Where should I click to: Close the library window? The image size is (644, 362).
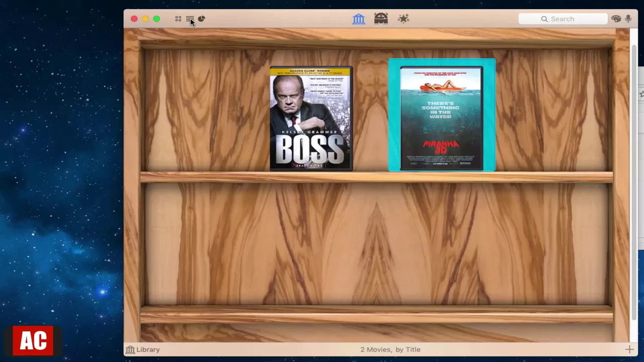[x=134, y=19]
